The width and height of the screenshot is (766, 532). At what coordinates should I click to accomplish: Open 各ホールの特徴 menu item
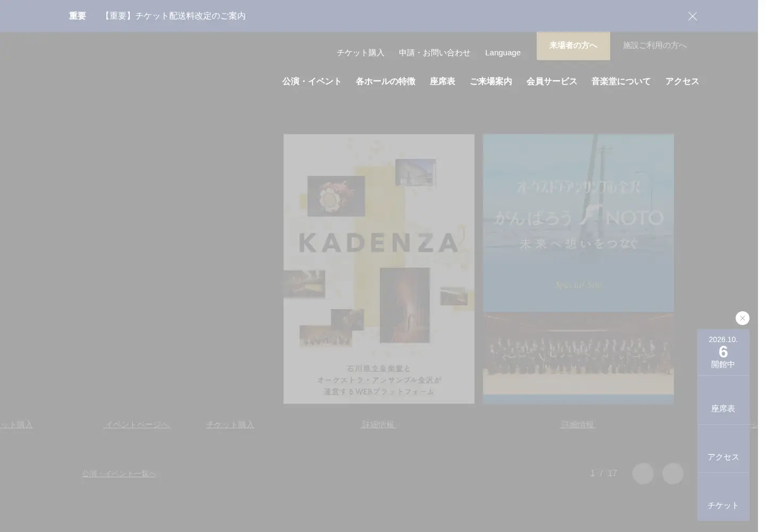[385, 81]
